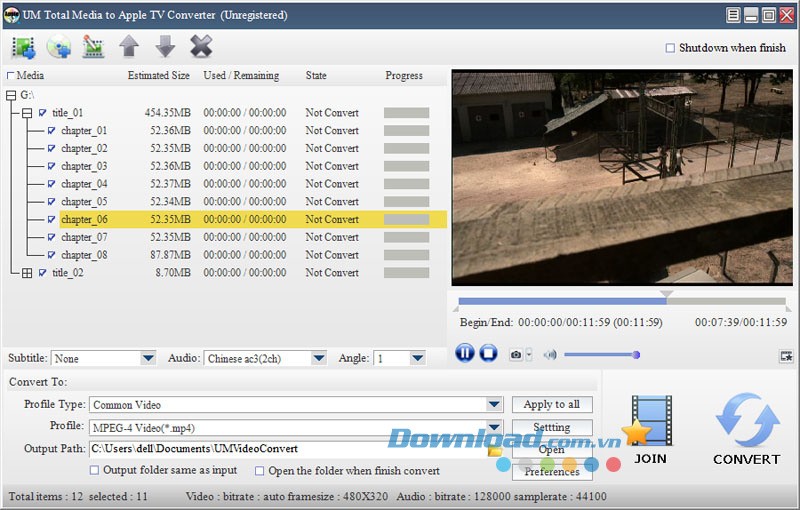Click the progress bar of chapter_01

[x=406, y=131]
